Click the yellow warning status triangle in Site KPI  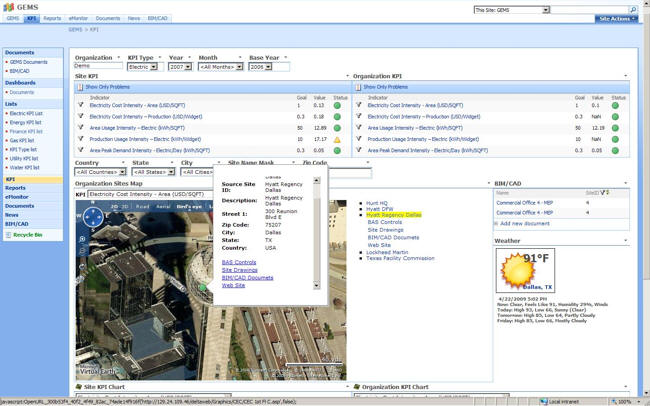click(337, 140)
